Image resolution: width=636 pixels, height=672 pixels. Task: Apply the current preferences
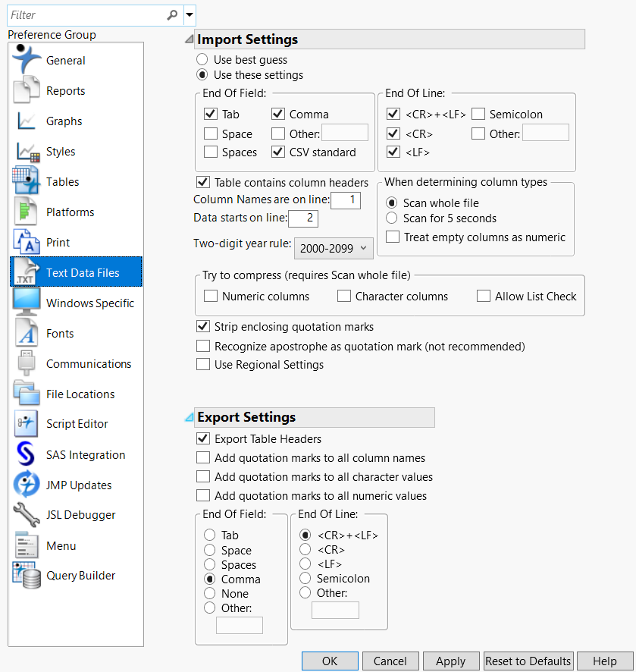pos(450,661)
